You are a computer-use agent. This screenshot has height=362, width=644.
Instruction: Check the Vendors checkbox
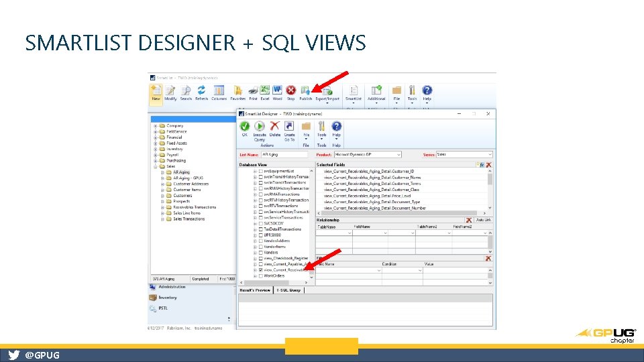260,253
